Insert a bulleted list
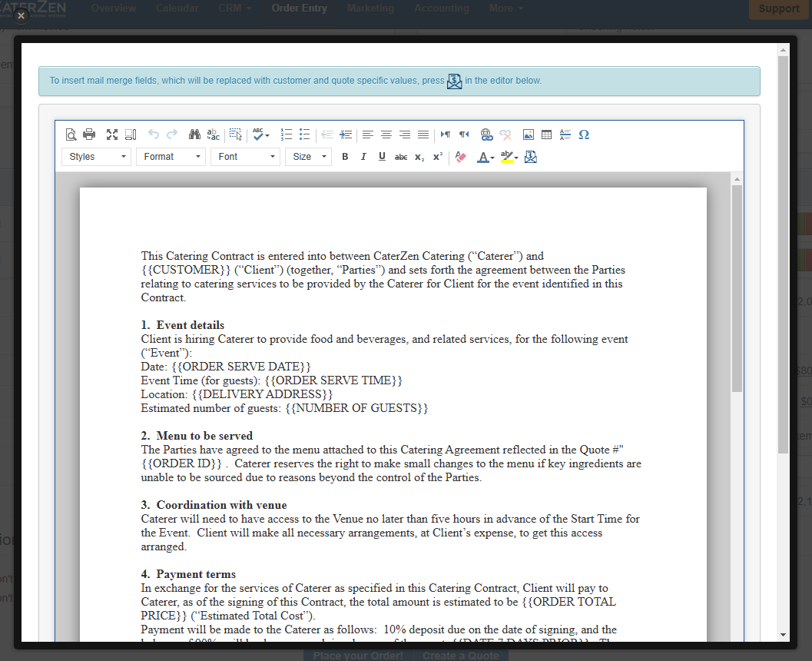Viewport: 812px width, 661px height. point(304,135)
